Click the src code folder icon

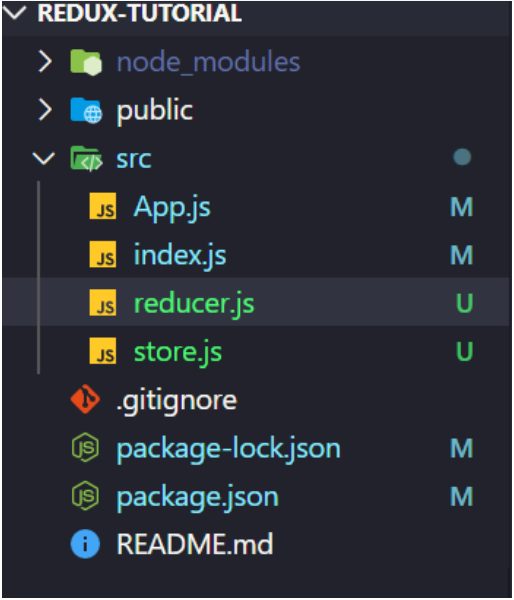(x=86, y=158)
